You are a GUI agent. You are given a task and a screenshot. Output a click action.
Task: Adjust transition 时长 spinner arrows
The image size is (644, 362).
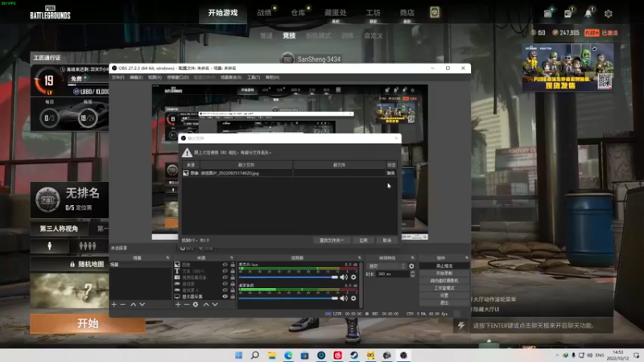click(412, 274)
